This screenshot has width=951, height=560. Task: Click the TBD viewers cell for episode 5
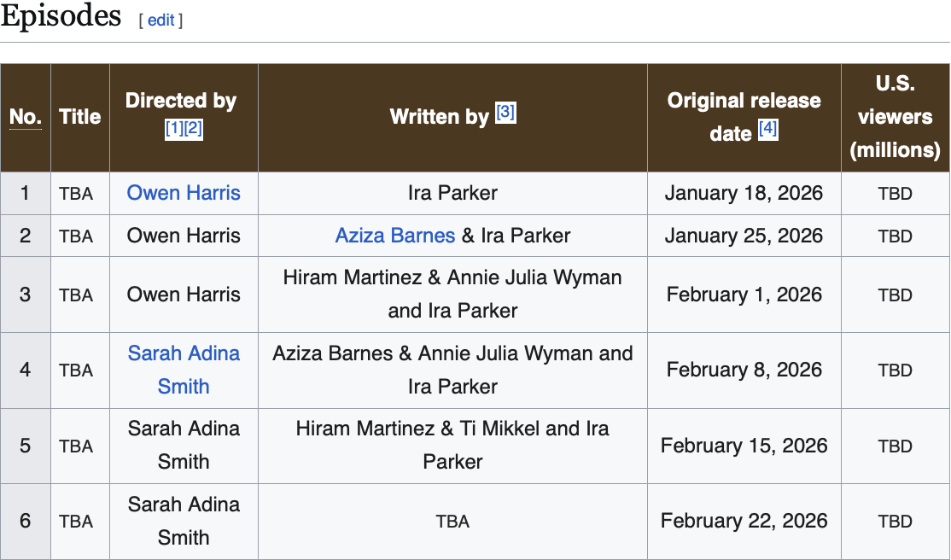pyautogui.click(x=896, y=446)
